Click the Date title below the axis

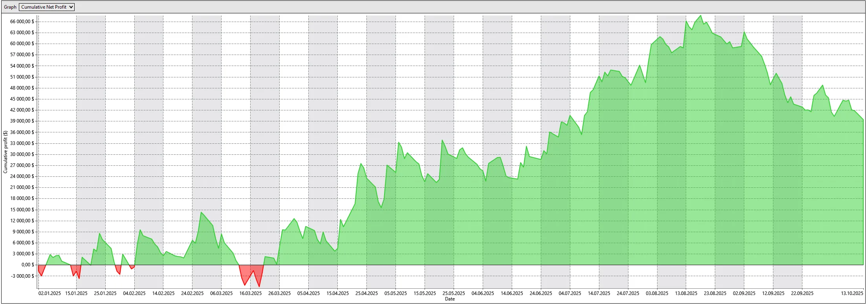pyautogui.click(x=450, y=299)
